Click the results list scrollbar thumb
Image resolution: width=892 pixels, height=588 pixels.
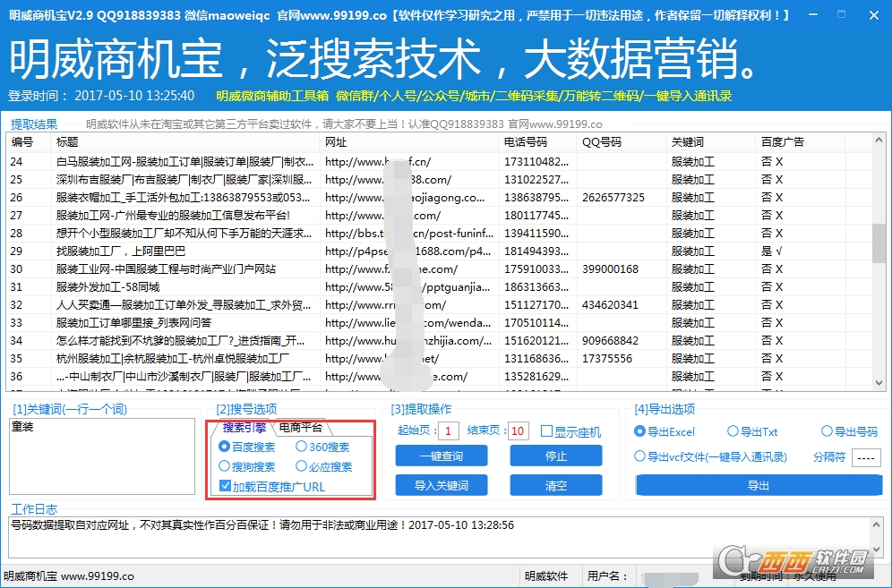point(879,243)
